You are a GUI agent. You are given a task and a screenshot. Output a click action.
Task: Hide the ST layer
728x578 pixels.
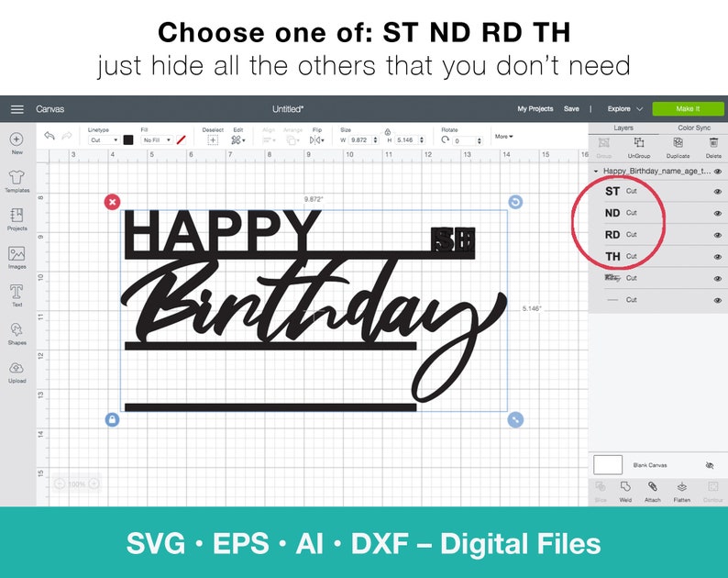[x=717, y=192]
